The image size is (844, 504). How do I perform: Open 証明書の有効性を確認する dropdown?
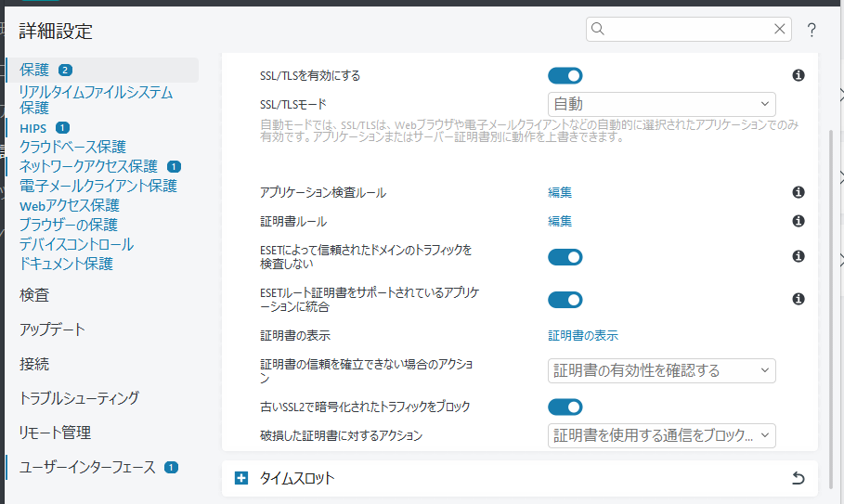[661, 371]
